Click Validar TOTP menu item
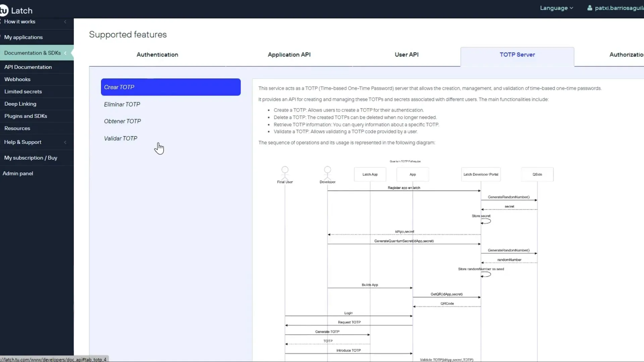This screenshot has height=362, width=644. 120,138
